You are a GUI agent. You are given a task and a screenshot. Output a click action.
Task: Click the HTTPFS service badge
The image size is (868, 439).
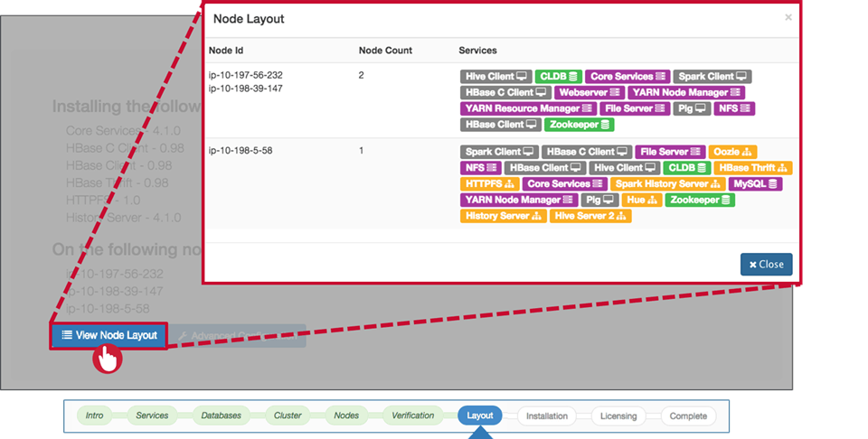(489, 183)
